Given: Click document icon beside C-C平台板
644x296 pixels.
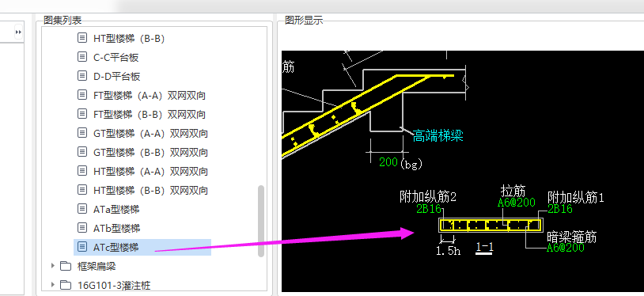Looking at the screenshot, I should coord(82,57).
